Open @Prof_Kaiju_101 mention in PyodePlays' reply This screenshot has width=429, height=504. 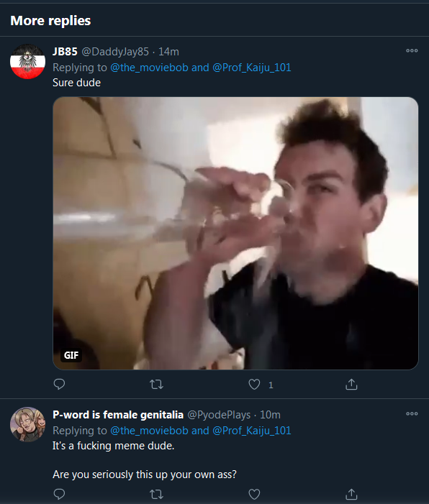[252, 431]
